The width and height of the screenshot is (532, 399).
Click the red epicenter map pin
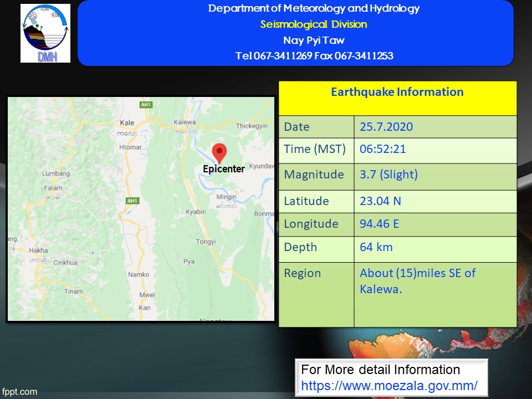pyautogui.click(x=219, y=153)
